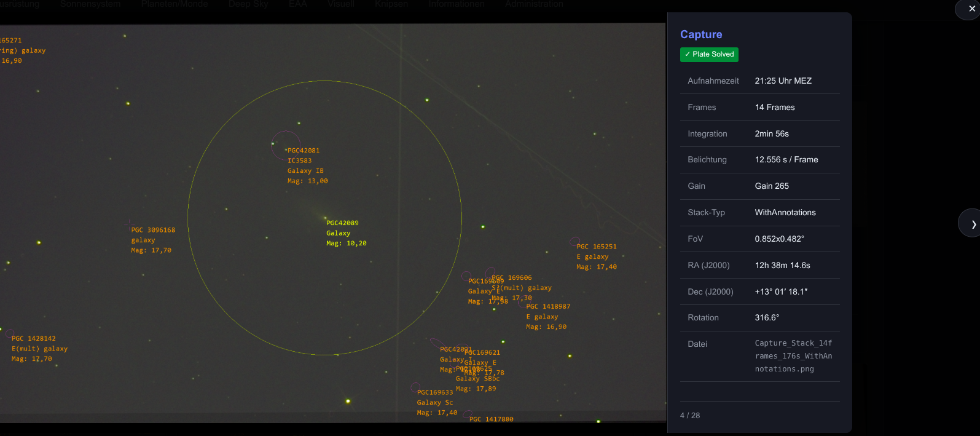Open the dimmed Sonnensystem menu item
This screenshot has height=436, width=980.
pos(90,4)
